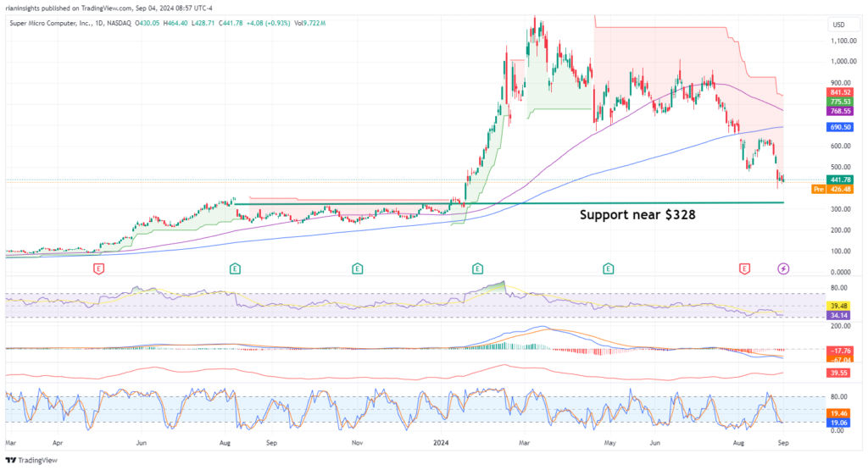Click the red earnings marker above Aug 2024
Viewport: 868px width, 470px height.
click(744, 269)
